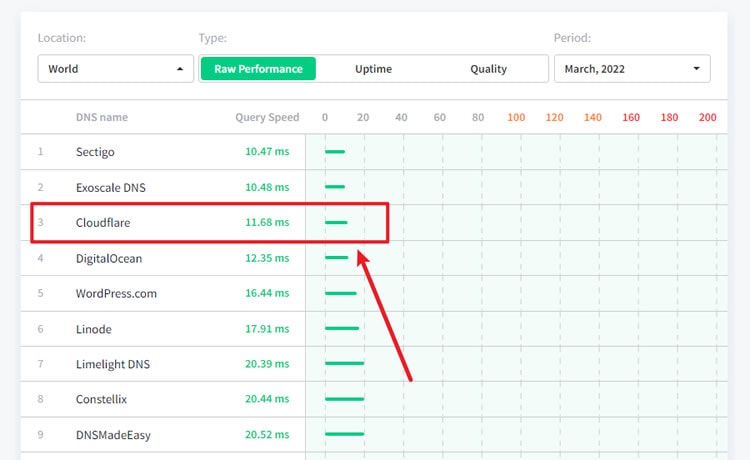750x460 pixels.
Task: Click the 17.91 ms query speed value
Action: point(267,329)
